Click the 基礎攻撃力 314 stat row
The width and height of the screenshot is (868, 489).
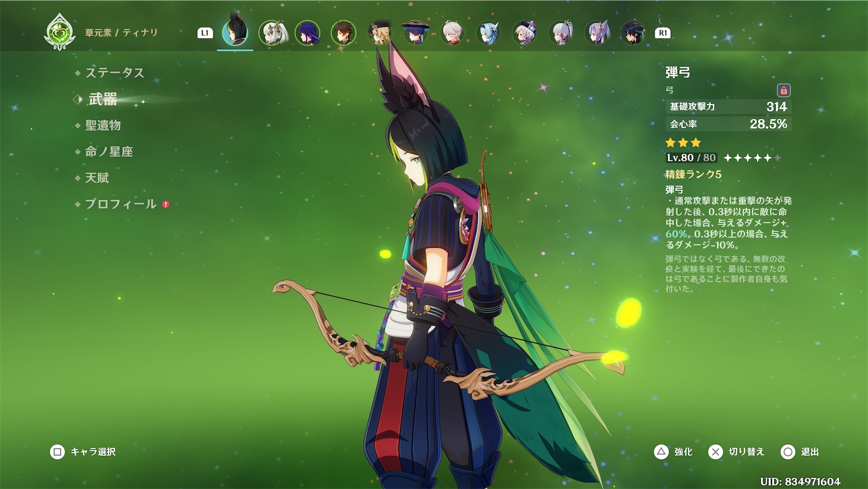click(x=728, y=107)
